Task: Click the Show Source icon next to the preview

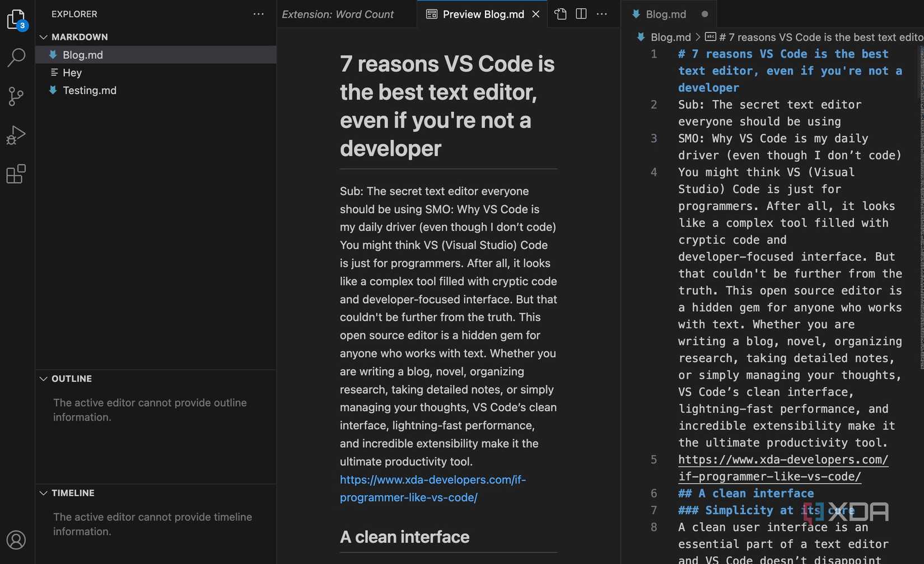Action: [560, 14]
